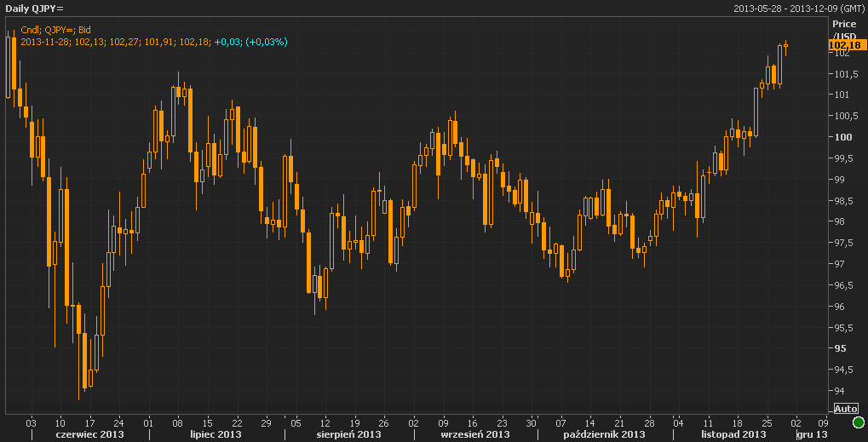Toggle the Auto scale button
Viewport: 868px width, 442px height.
845,409
